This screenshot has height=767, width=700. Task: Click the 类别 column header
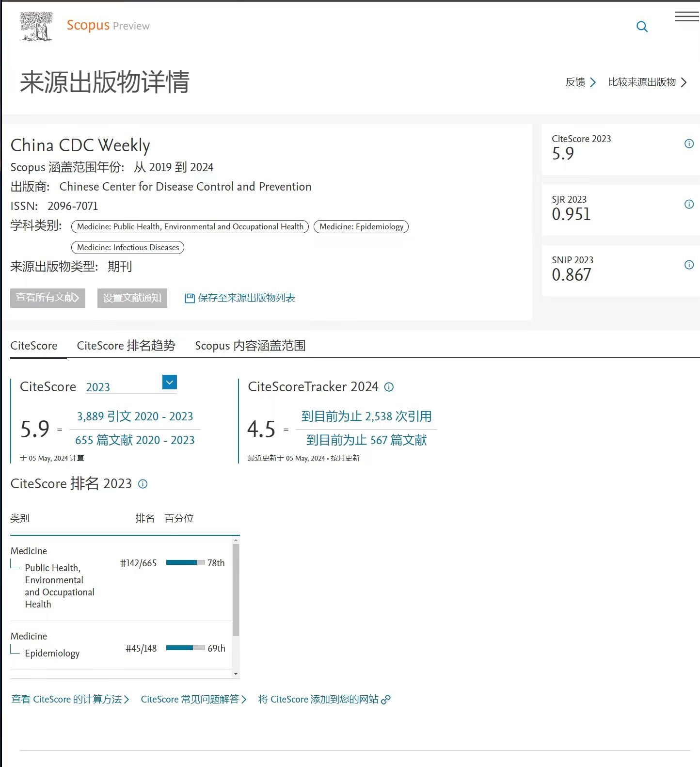click(20, 518)
